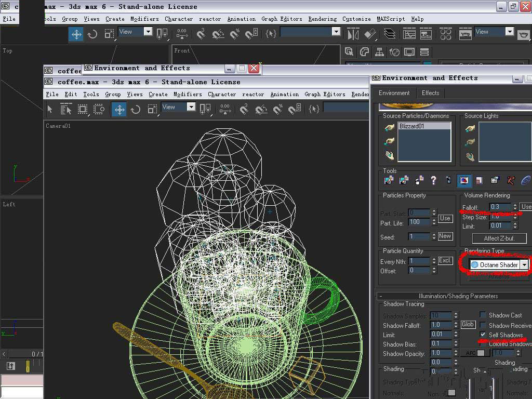Screen dimensions: 532x399
Task: Click the Select Object arrow tool
Action: 50,109
